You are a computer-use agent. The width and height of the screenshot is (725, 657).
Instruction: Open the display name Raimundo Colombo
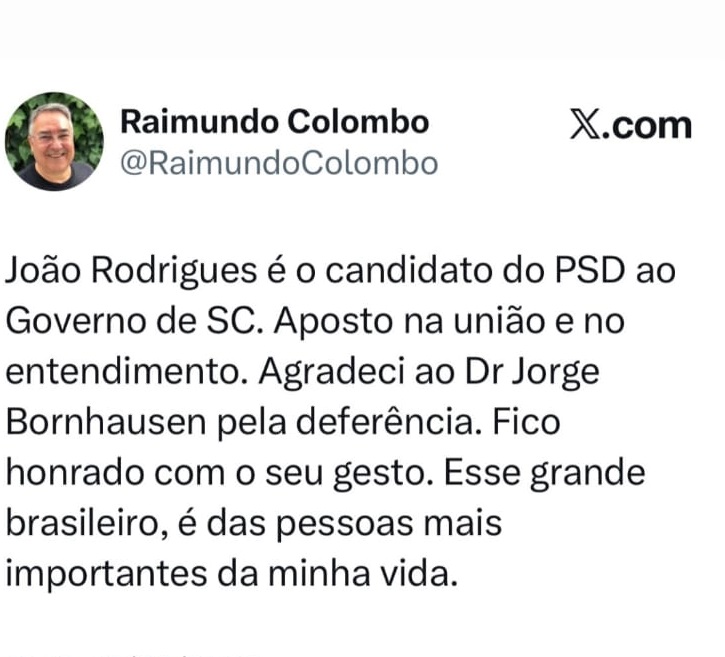(274, 122)
